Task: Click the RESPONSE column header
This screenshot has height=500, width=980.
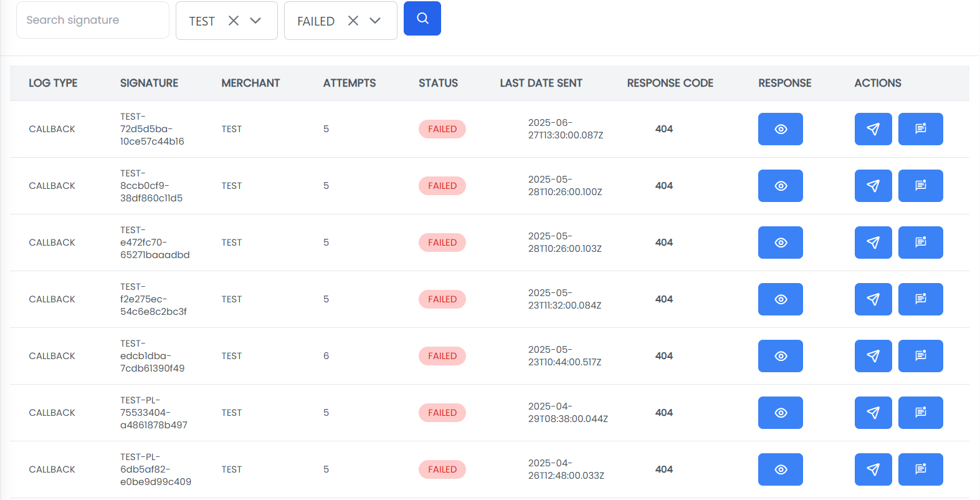Action: coord(785,83)
